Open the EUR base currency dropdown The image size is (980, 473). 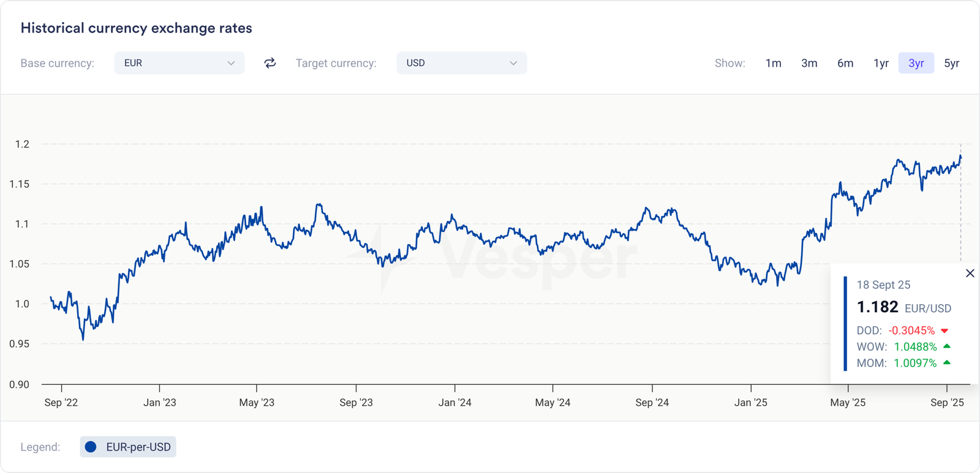(x=179, y=63)
